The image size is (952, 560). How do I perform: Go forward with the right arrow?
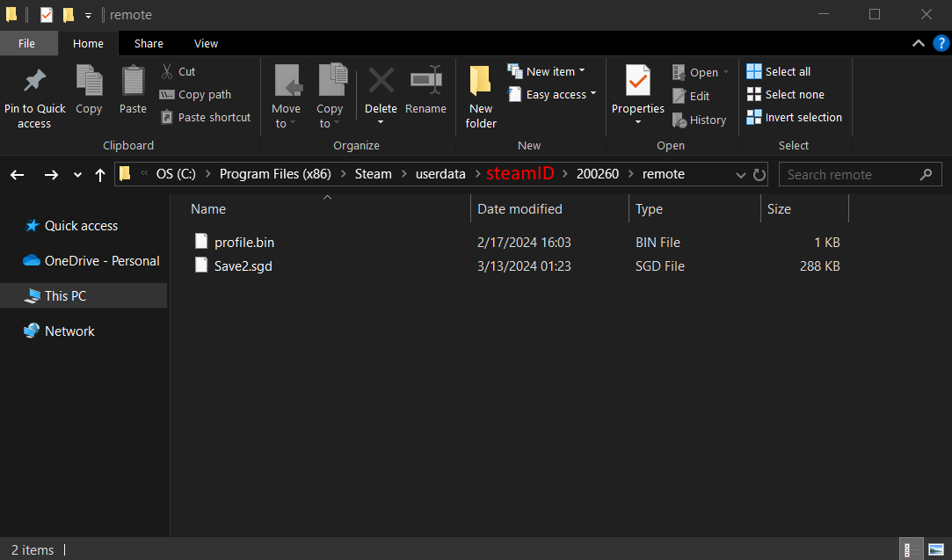51,175
